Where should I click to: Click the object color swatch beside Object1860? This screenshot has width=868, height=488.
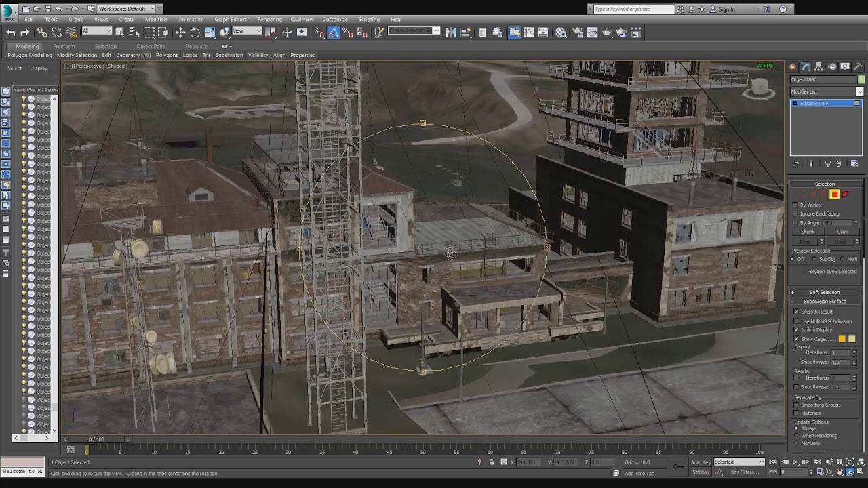pos(861,80)
